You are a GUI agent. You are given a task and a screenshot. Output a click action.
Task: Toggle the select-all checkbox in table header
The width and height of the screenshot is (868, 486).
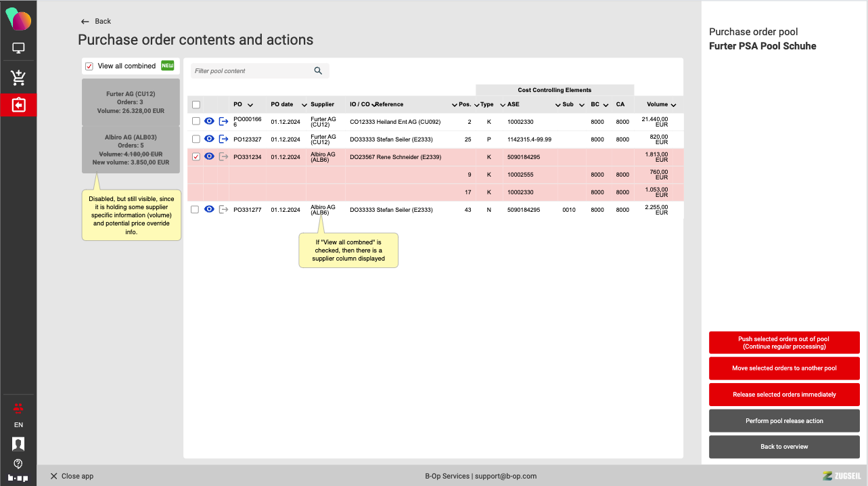[x=196, y=105]
